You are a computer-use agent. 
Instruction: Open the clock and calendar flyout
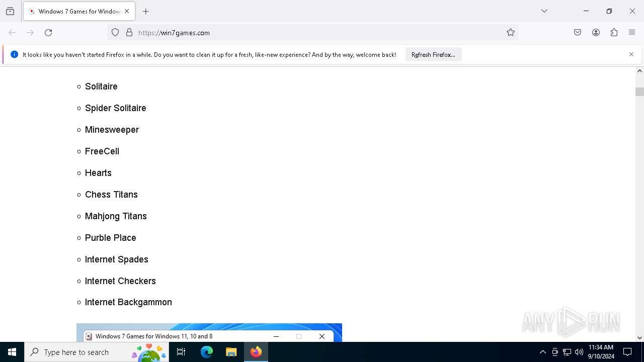(x=601, y=352)
